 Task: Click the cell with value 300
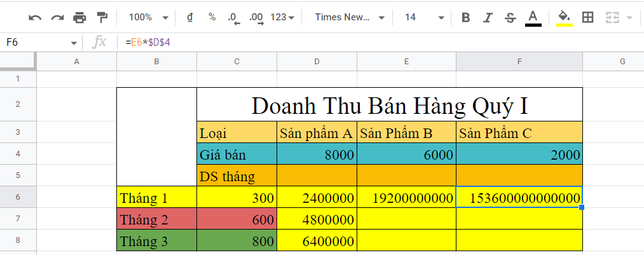[236, 197]
